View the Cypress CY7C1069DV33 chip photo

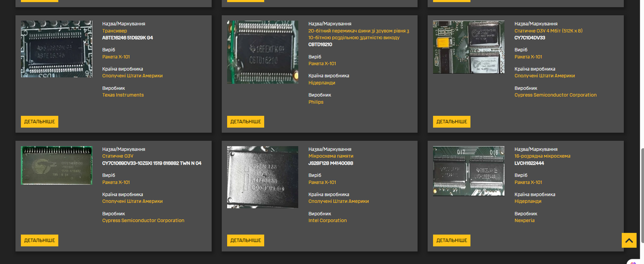(x=57, y=166)
